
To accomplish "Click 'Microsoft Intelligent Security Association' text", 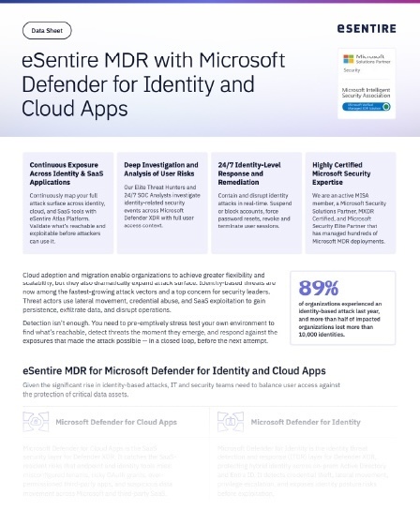I will point(366,93).
